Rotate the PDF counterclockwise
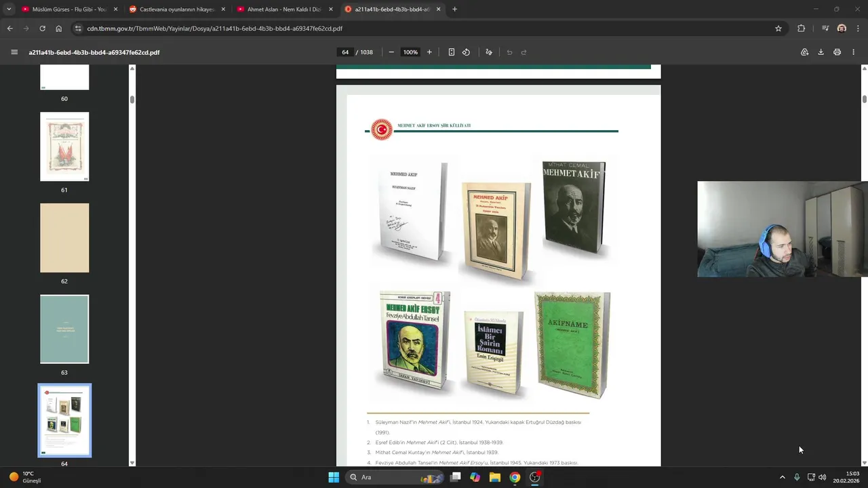 466,52
